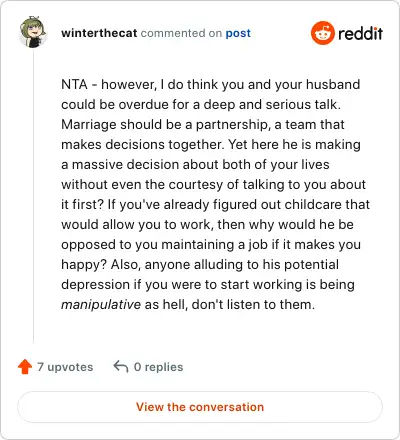The width and height of the screenshot is (400, 440).
Task: Click the vertical thread line under avatar
Action: 33,197
